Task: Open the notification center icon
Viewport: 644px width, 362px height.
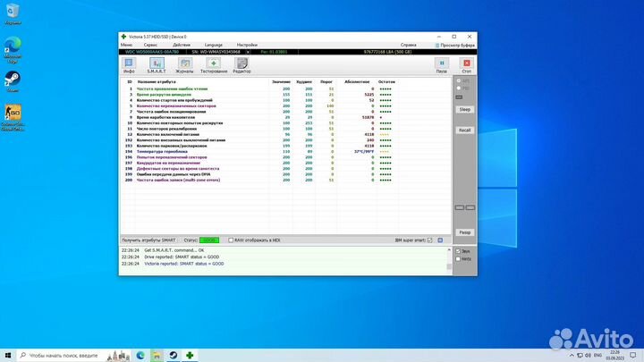Action: pyautogui.click(x=633, y=356)
